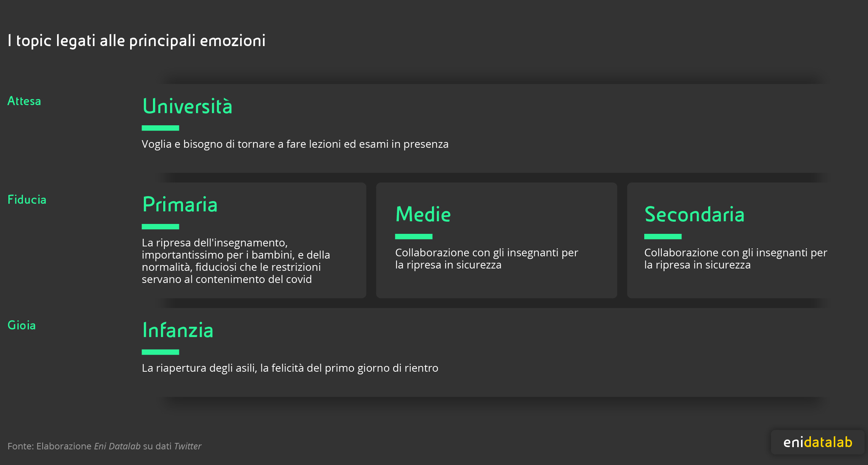
Task: Click the green bar under Università
Action: tap(161, 128)
